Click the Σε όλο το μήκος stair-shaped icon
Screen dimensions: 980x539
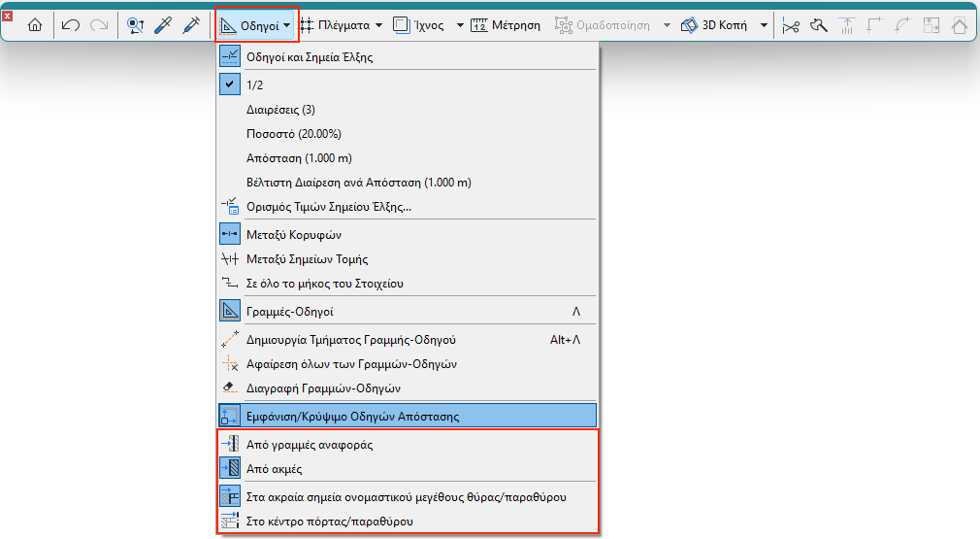[x=229, y=284]
